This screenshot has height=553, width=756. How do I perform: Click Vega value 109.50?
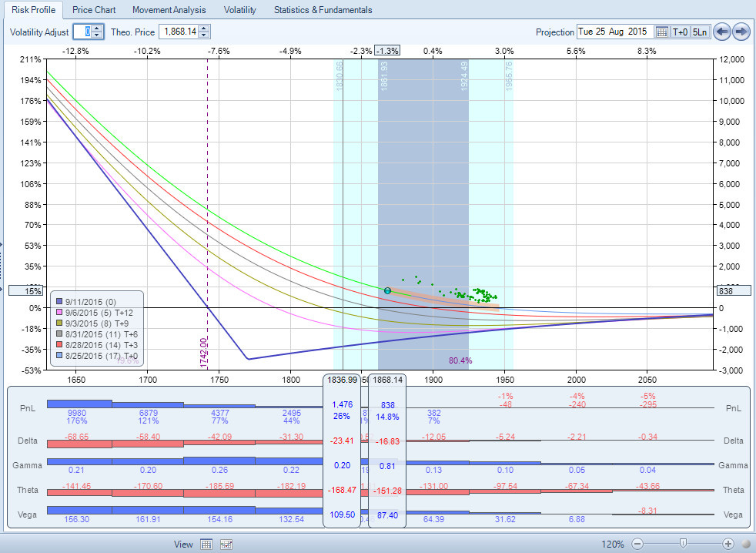[343, 514]
